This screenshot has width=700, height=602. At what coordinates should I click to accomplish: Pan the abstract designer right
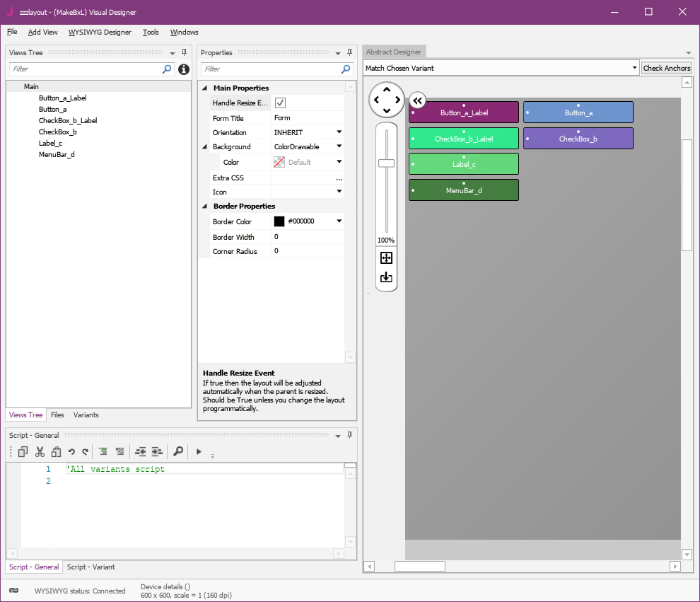(397, 100)
